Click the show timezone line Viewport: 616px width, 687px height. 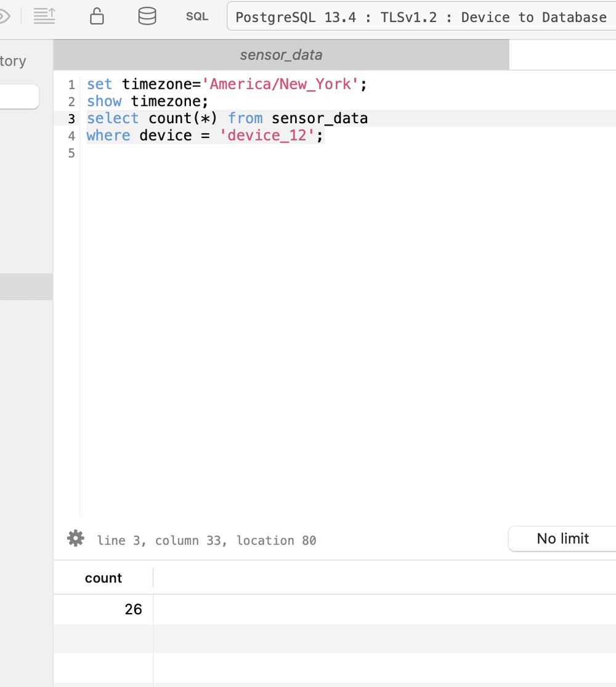tap(147, 101)
